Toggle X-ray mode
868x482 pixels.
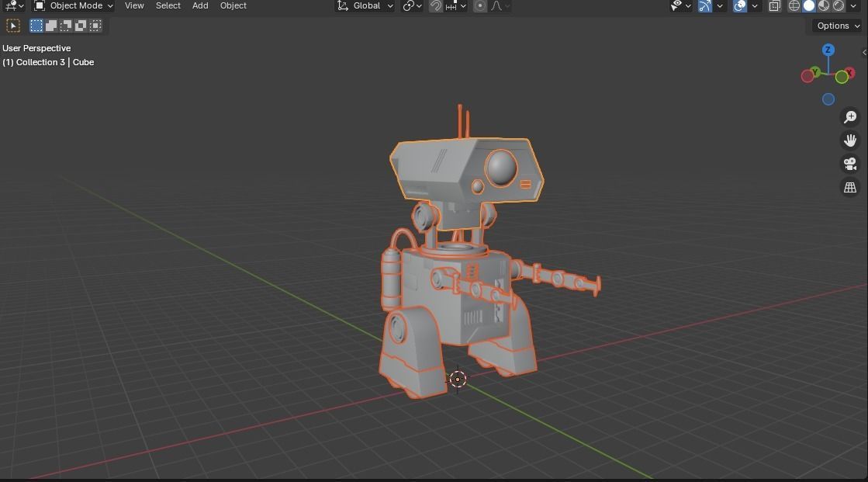tap(774, 6)
